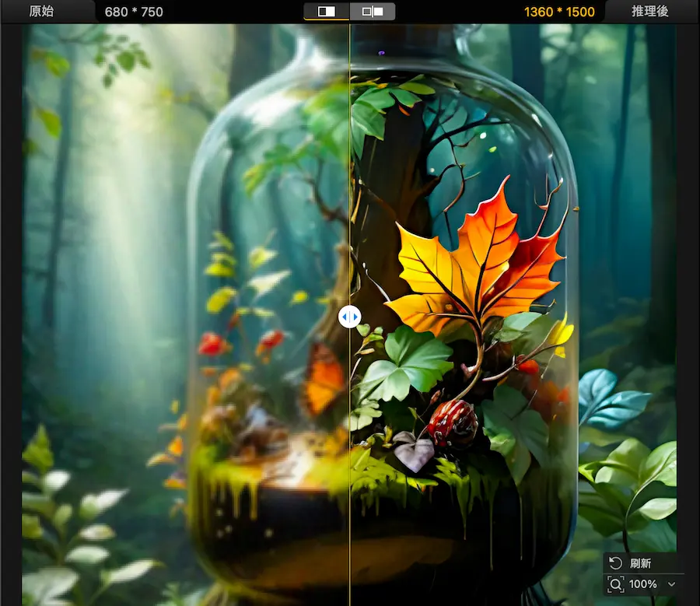Click the 原始 label at top left
Image resolution: width=700 pixels, height=606 pixels.
[x=42, y=12]
